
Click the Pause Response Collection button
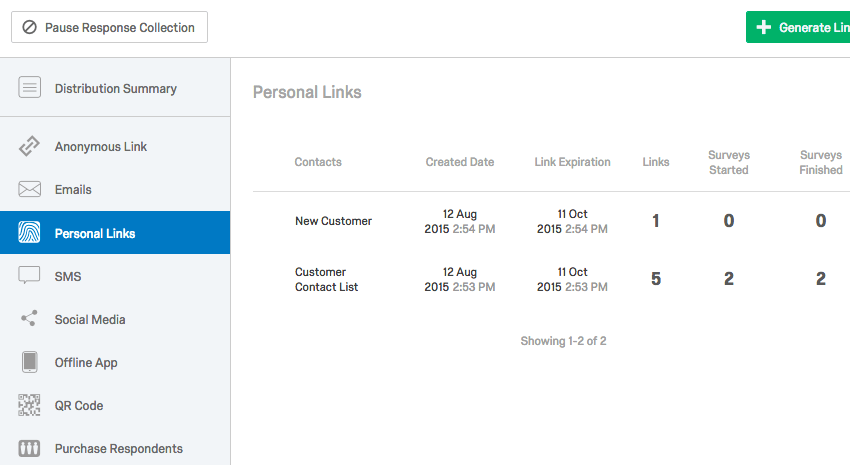(x=110, y=27)
